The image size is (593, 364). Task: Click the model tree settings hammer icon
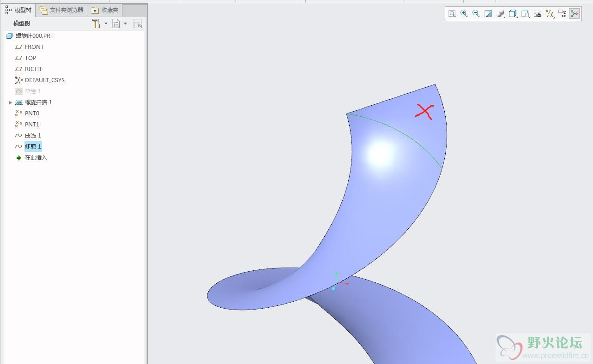click(x=96, y=24)
